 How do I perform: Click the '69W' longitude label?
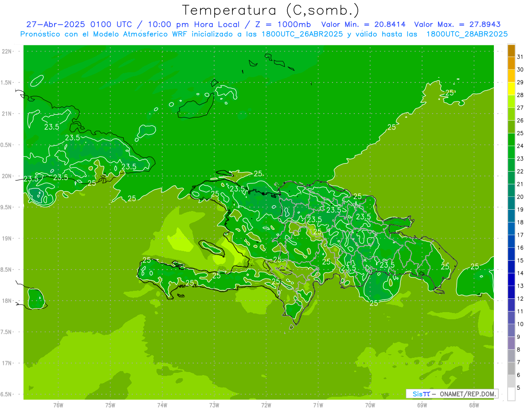click(422, 405)
